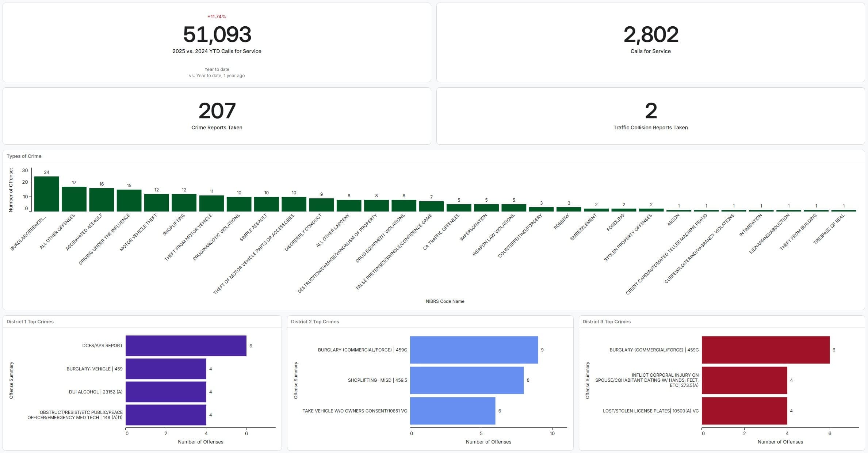Click the Driving Under the Influence bar
The image size is (868, 453).
pos(129,201)
